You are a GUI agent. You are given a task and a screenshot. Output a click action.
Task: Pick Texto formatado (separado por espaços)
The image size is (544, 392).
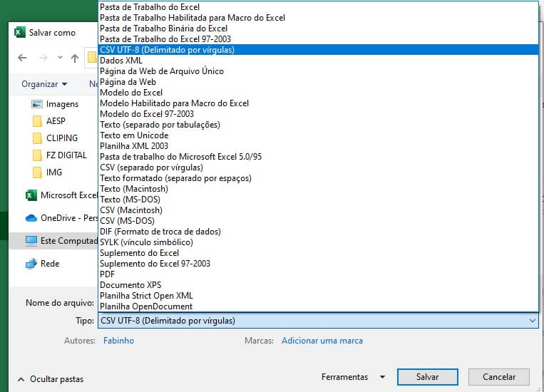[x=318, y=178]
